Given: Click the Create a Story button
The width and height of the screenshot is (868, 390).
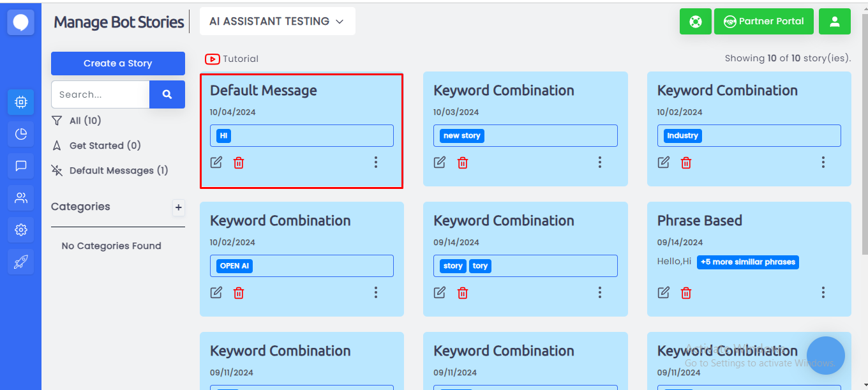Looking at the screenshot, I should 118,63.
